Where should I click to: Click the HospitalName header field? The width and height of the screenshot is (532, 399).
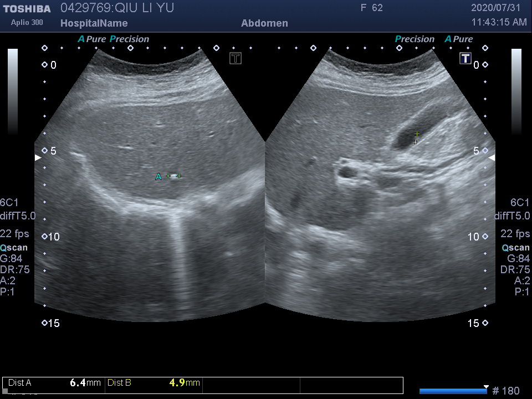(x=94, y=23)
